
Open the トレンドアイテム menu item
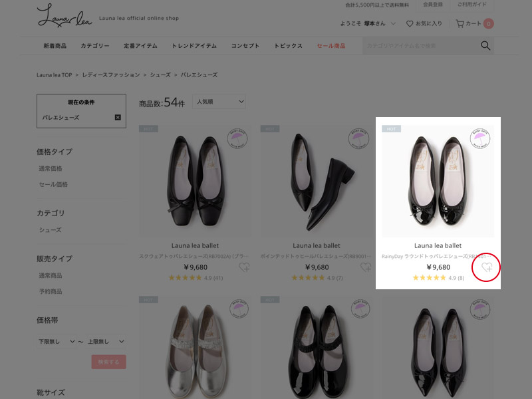tap(196, 46)
